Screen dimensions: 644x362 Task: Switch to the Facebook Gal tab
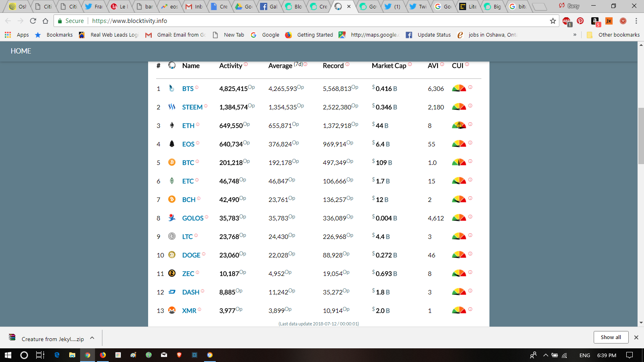[269, 6]
